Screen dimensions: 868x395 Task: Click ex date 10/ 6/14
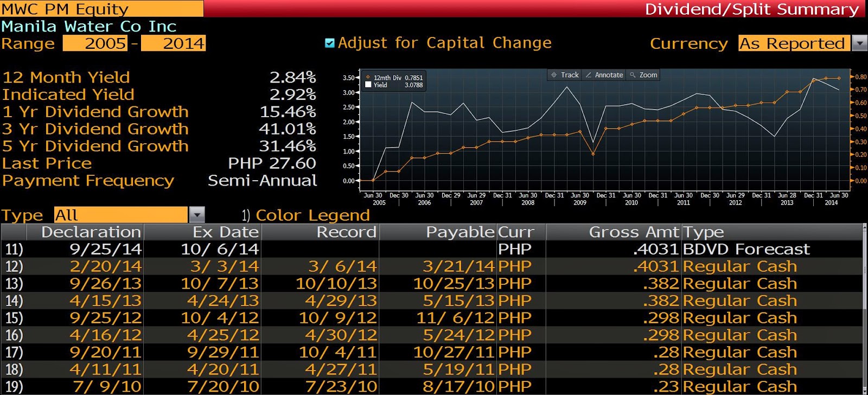220,249
